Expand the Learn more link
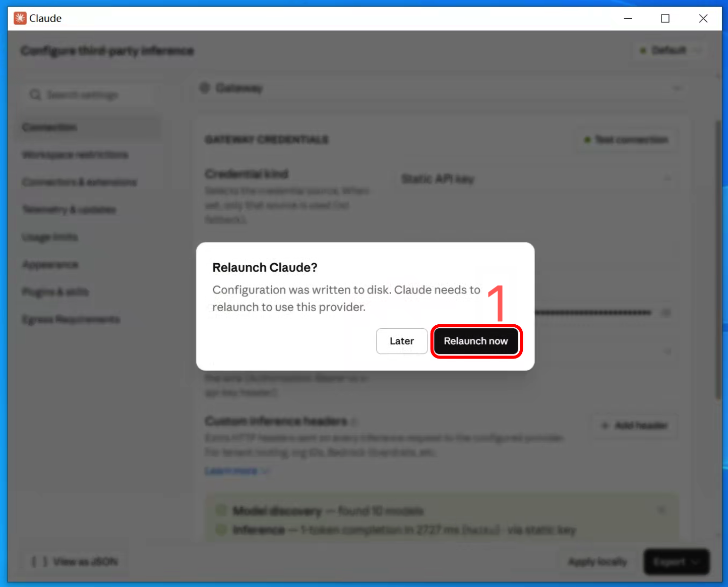The image size is (728, 587). click(x=237, y=471)
